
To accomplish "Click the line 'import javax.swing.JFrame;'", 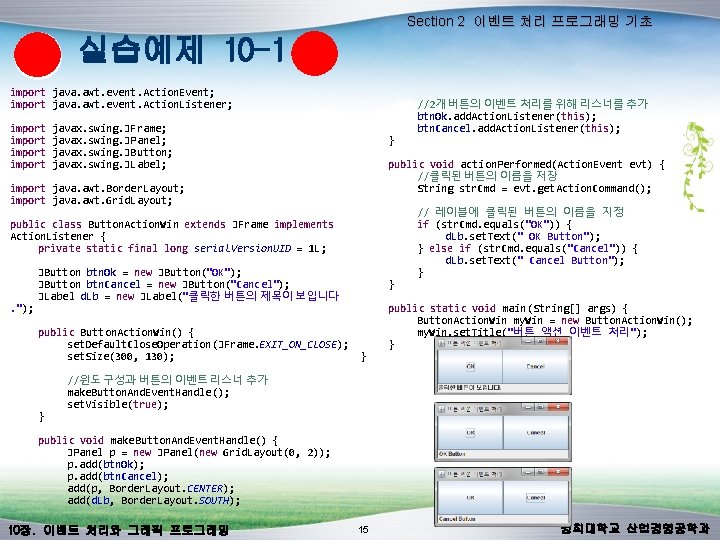I will (x=88, y=129).
